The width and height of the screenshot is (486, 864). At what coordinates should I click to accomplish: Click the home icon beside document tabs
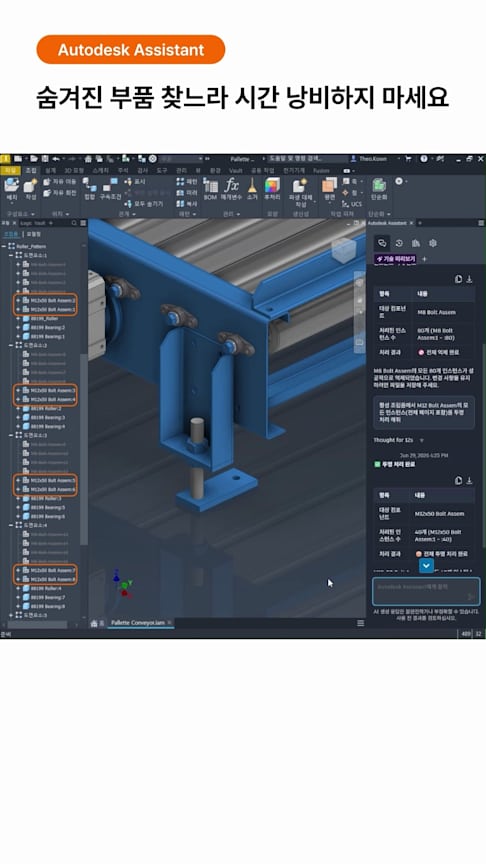pos(94,623)
